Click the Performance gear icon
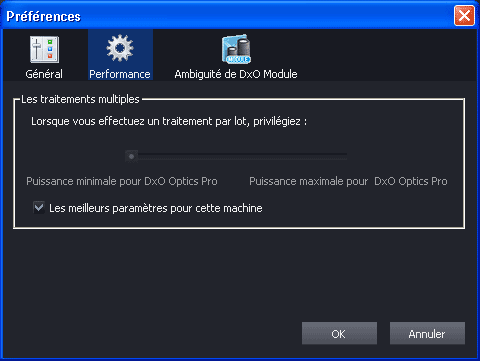480x361 pixels. click(x=120, y=48)
